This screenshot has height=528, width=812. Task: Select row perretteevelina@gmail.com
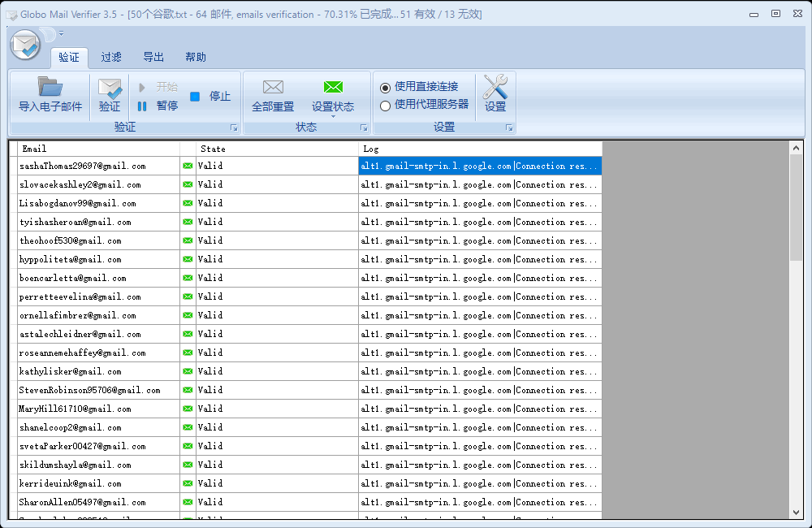(x=305, y=296)
